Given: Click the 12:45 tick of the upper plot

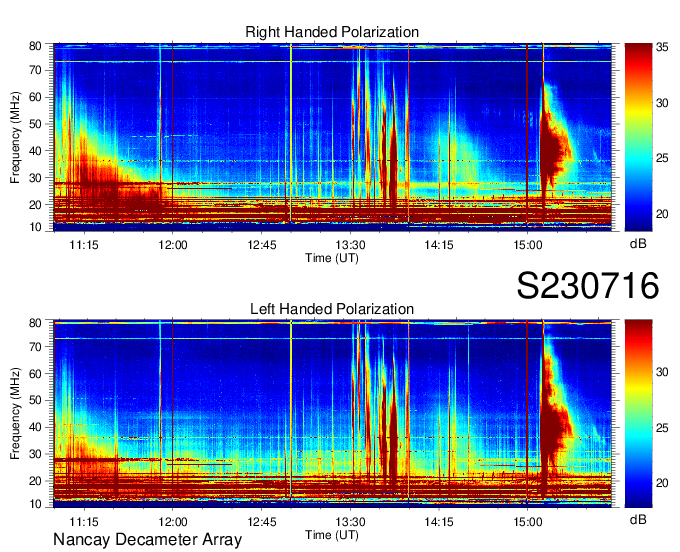Looking at the screenshot, I should [x=262, y=245].
